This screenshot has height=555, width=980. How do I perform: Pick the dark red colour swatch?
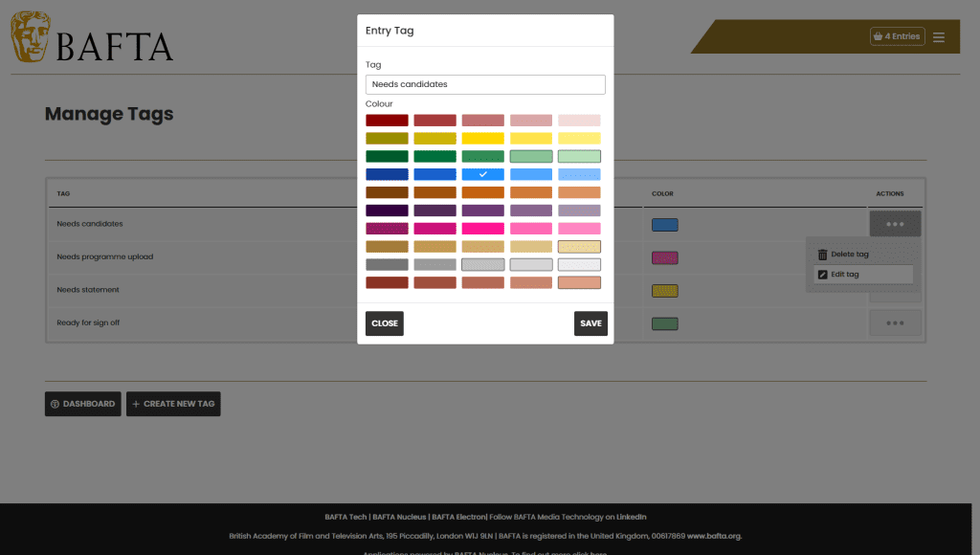(x=387, y=120)
